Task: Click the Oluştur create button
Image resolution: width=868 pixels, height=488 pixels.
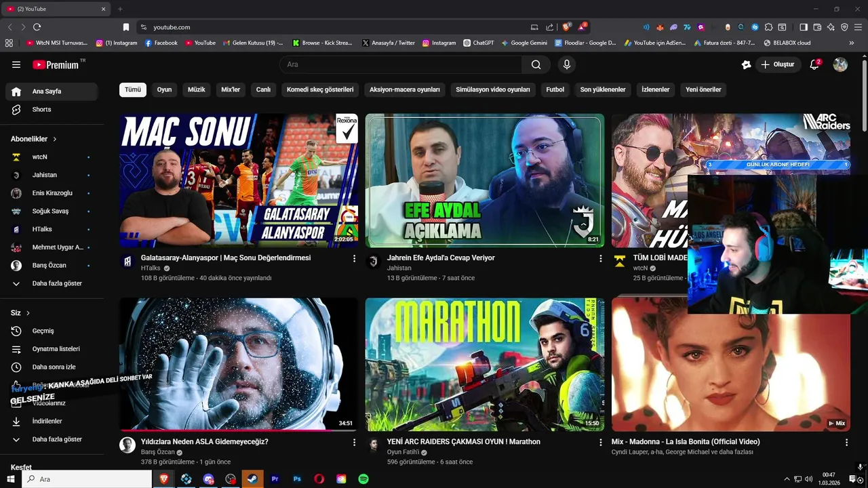Action: [x=777, y=64]
